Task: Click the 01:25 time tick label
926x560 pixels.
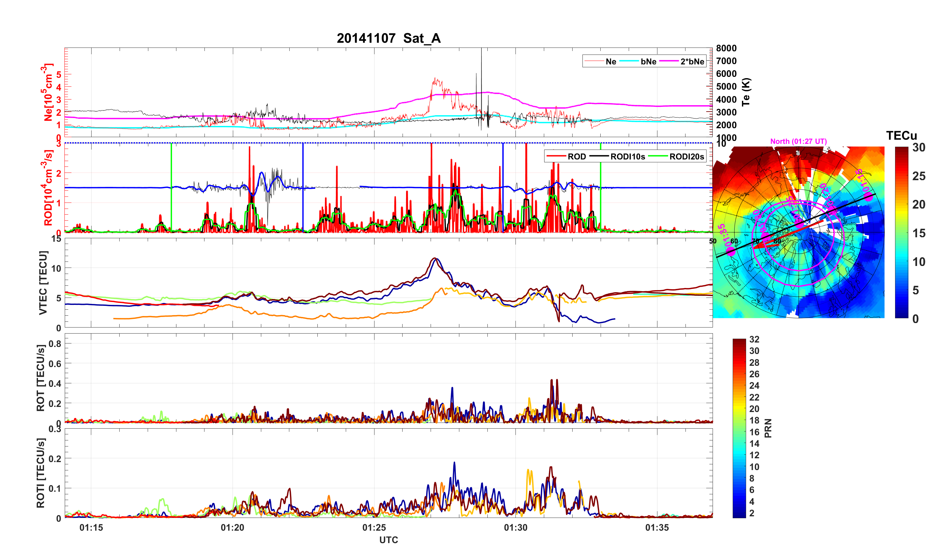Action: pos(374,527)
